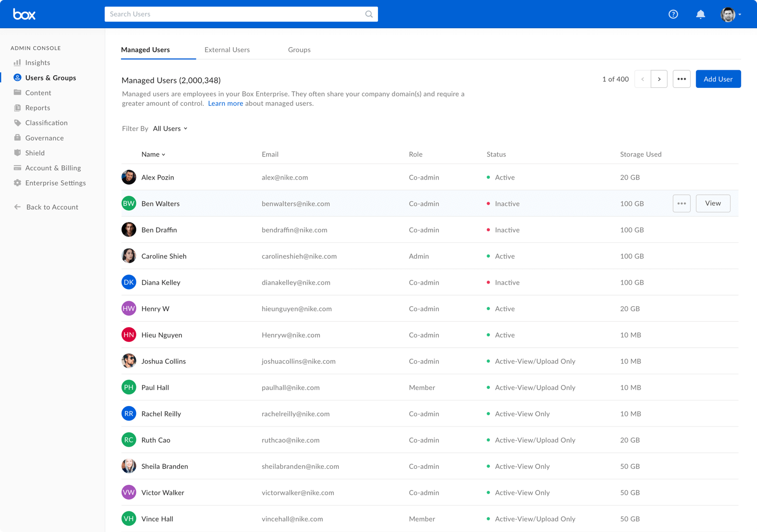
Task: Click Alex Pozin's avatar photo
Action: [x=129, y=177]
